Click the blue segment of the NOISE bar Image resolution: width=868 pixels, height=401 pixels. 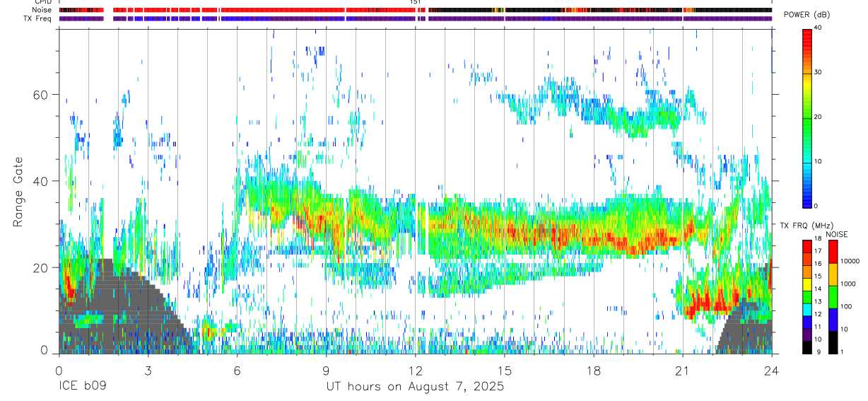(x=833, y=320)
